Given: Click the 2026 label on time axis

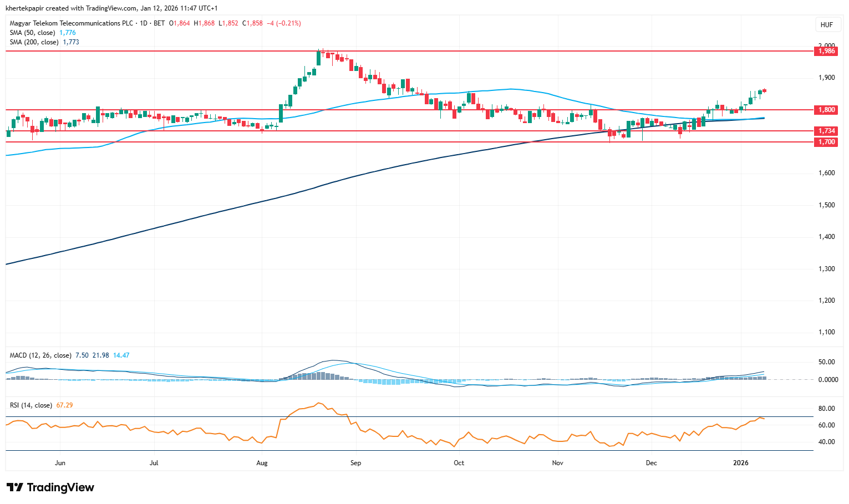Looking at the screenshot, I should (x=740, y=463).
